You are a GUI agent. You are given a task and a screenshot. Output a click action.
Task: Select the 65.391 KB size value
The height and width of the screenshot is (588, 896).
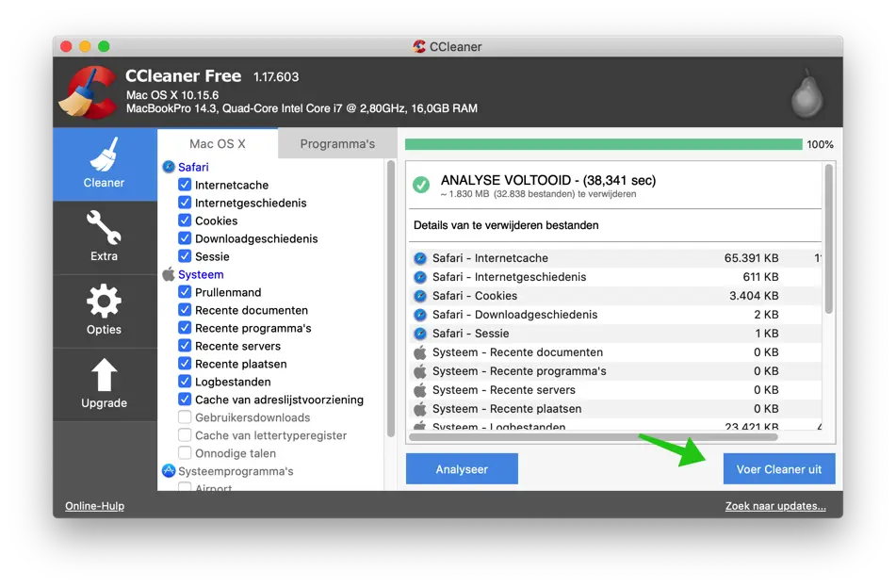pyautogui.click(x=751, y=258)
